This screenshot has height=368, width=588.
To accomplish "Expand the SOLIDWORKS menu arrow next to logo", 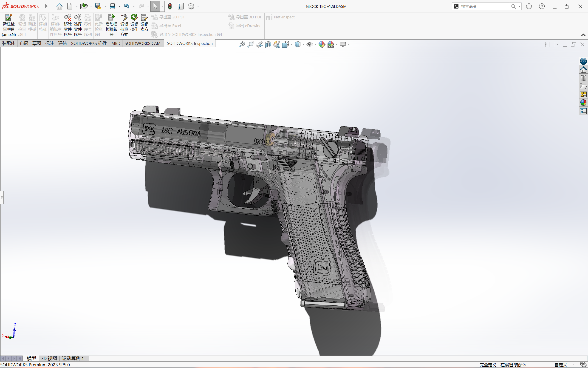I will tap(46, 6).
